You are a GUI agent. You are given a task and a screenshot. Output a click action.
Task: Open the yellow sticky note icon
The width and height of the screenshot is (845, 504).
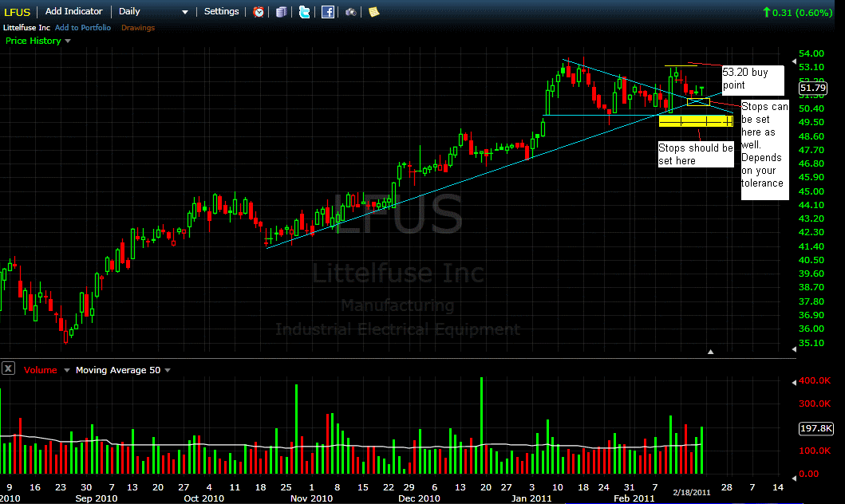tap(373, 12)
